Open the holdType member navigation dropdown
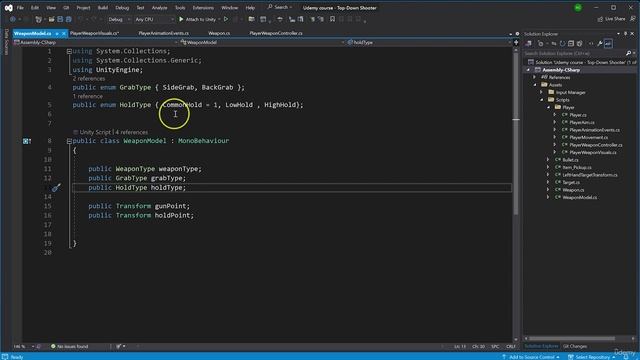Viewport: 640px width, 360px height. coord(429,42)
